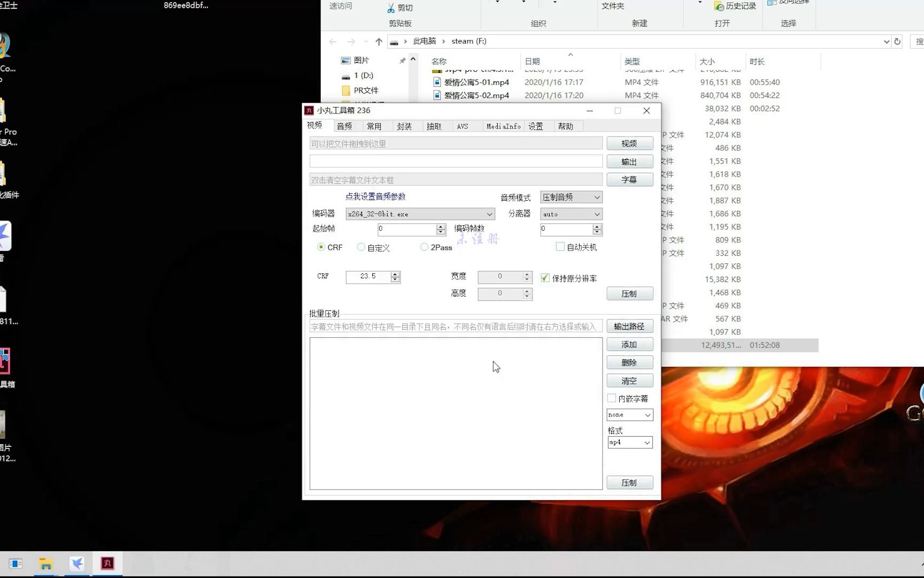Click the batch subtitle suffix field
The image size is (924, 578).
456,326
